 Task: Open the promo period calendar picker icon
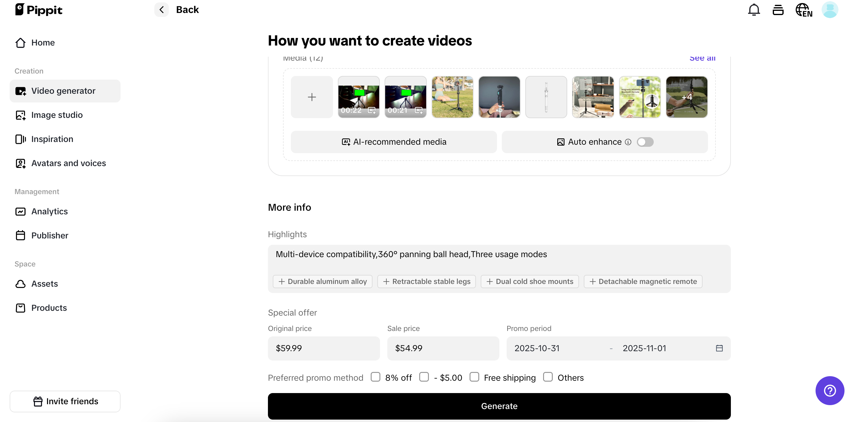point(719,348)
